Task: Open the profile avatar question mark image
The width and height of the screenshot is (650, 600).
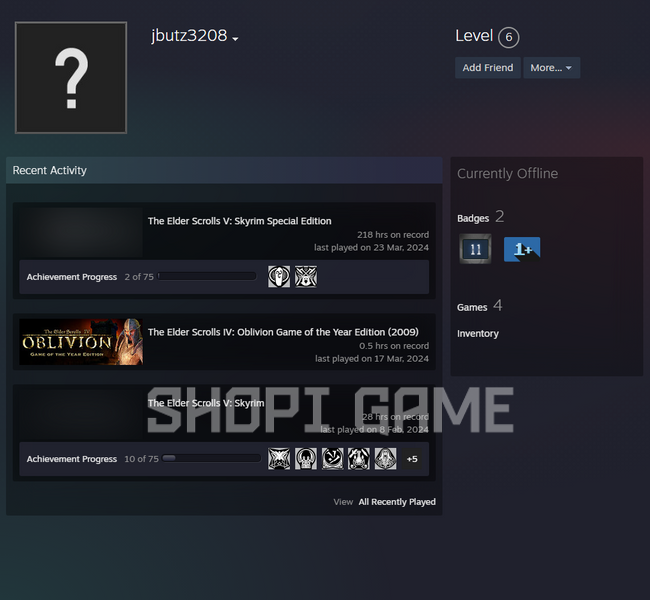Action: [71, 78]
